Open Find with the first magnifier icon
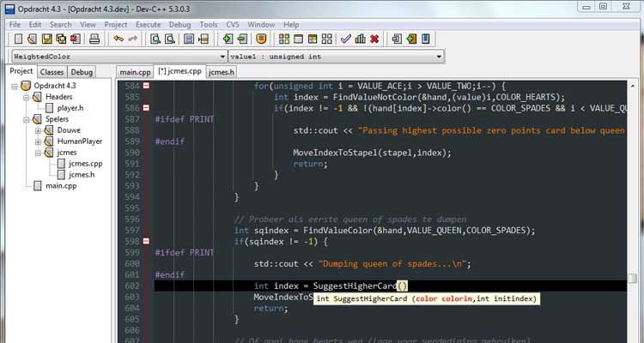 (x=155, y=39)
